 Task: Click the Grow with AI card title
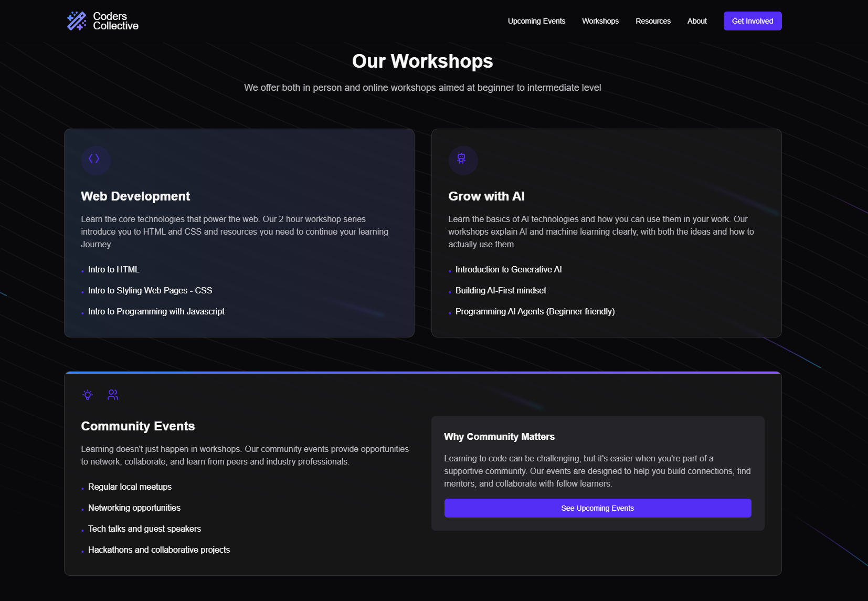click(486, 196)
